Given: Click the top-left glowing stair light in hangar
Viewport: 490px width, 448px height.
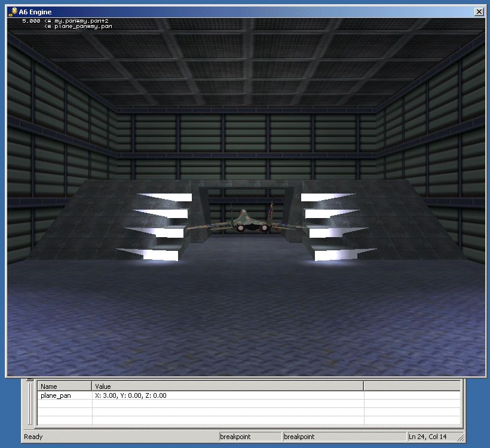Looking at the screenshot, I should (x=164, y=197).
